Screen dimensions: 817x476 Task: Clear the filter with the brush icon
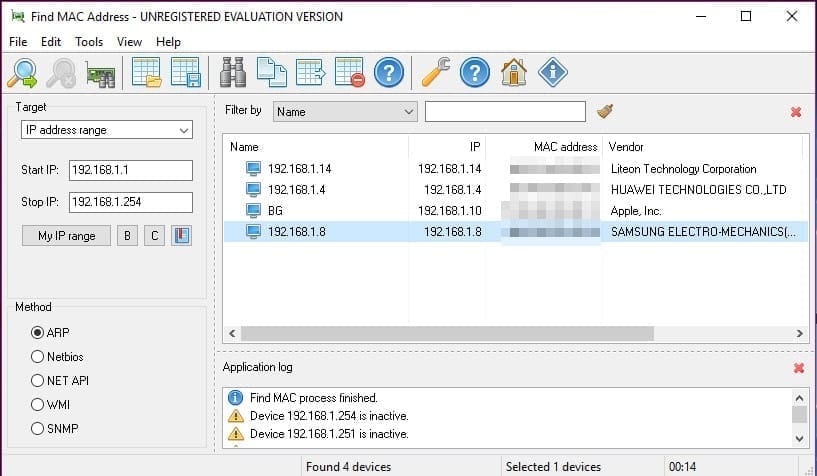pos(604,111)
